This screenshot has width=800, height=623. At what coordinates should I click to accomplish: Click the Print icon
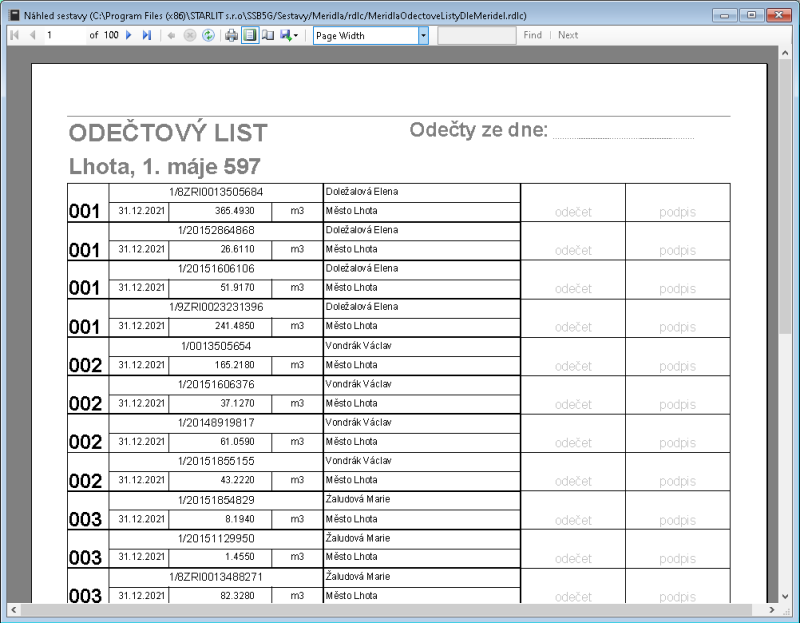pos(230,34)
